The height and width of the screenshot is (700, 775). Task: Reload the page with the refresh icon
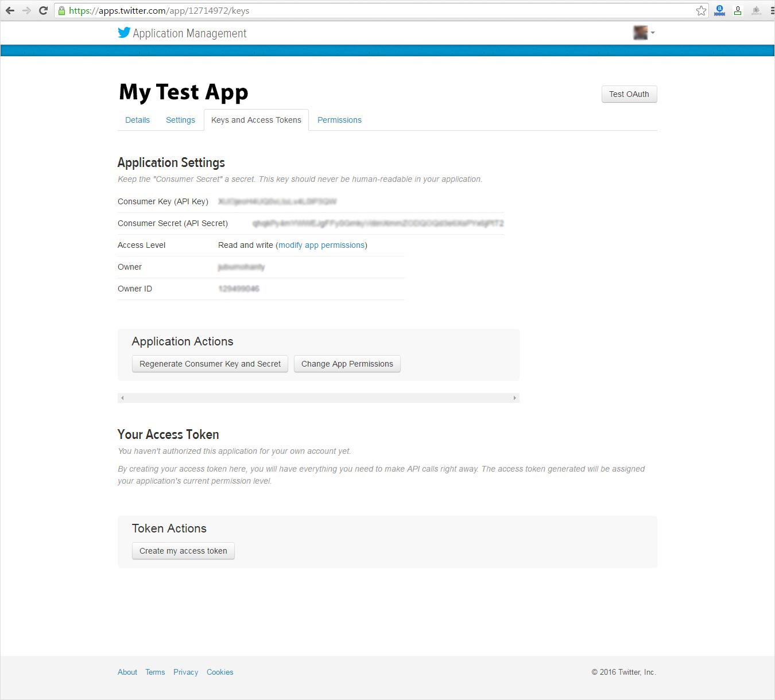point(43,10)
